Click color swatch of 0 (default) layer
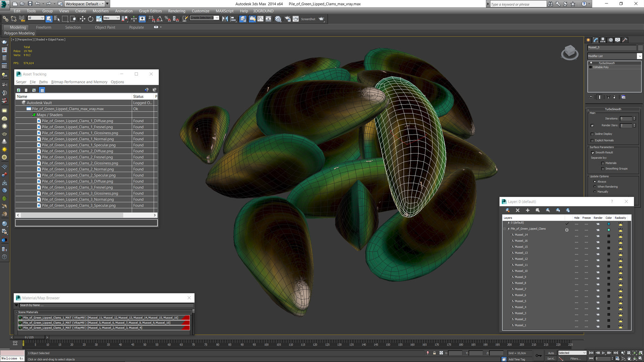The height and width of the screenshot is (362, 644). point(608,224)
